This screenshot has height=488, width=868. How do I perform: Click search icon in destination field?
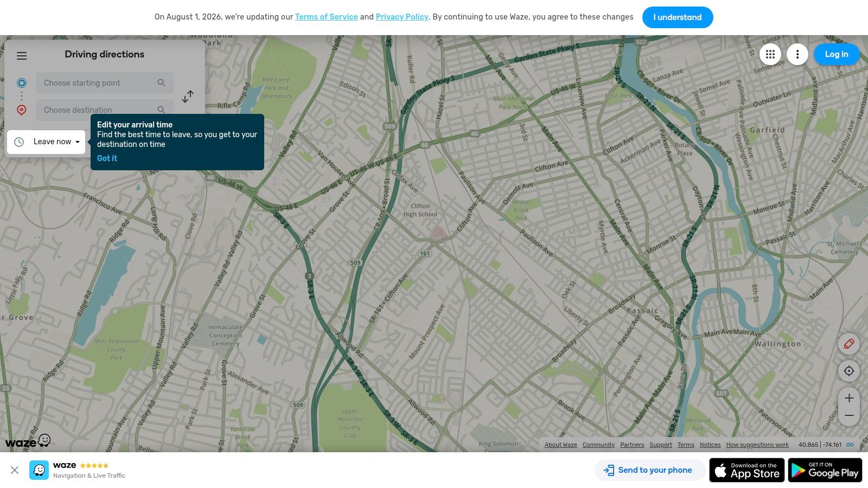161,110
